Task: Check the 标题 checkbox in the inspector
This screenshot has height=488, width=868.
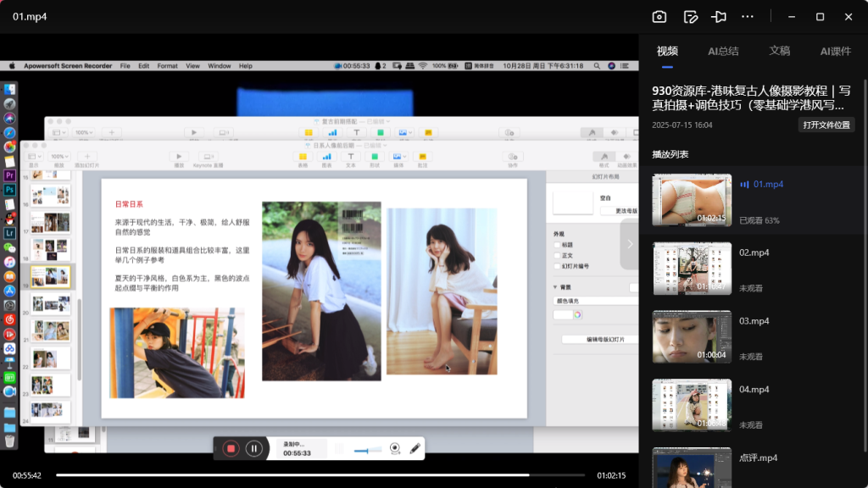Action: point(557,244)
